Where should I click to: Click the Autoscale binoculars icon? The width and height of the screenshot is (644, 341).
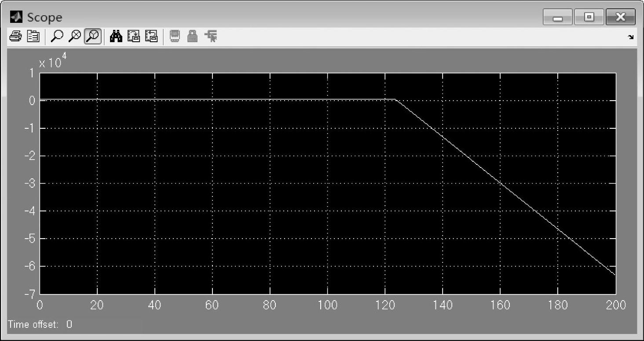116,36
